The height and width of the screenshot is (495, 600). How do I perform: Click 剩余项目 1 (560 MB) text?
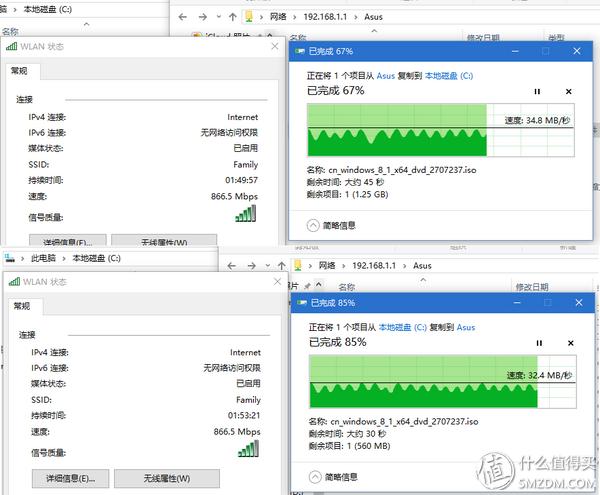click(x=349, y=446)
